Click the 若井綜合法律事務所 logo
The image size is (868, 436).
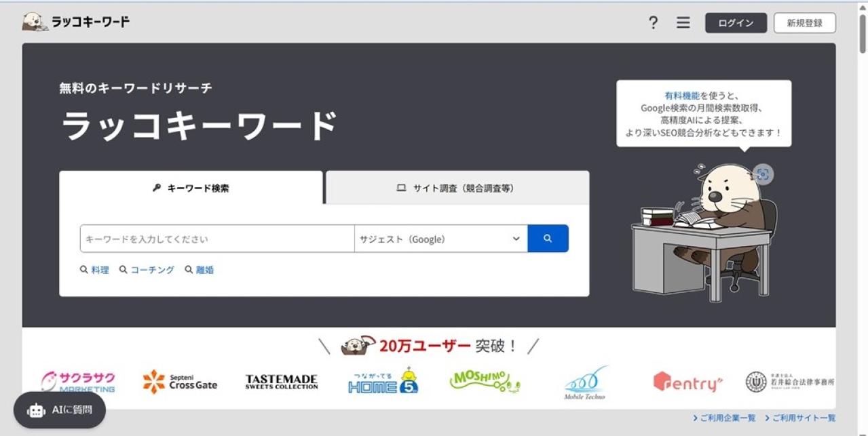(x=790, y=382)
